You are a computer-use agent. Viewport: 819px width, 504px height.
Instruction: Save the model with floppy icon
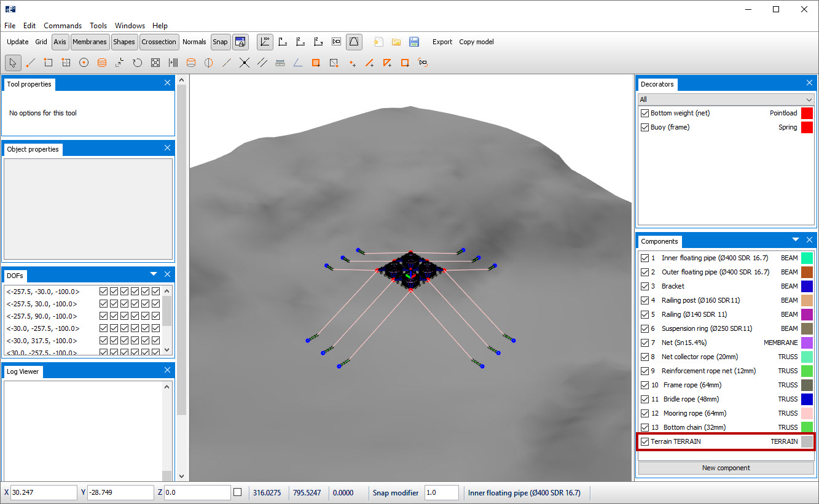click(414, 42)
